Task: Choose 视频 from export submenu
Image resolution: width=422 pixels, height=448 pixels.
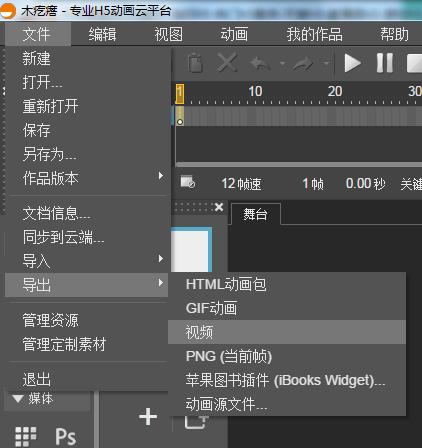Action: (x=287, y=332)
